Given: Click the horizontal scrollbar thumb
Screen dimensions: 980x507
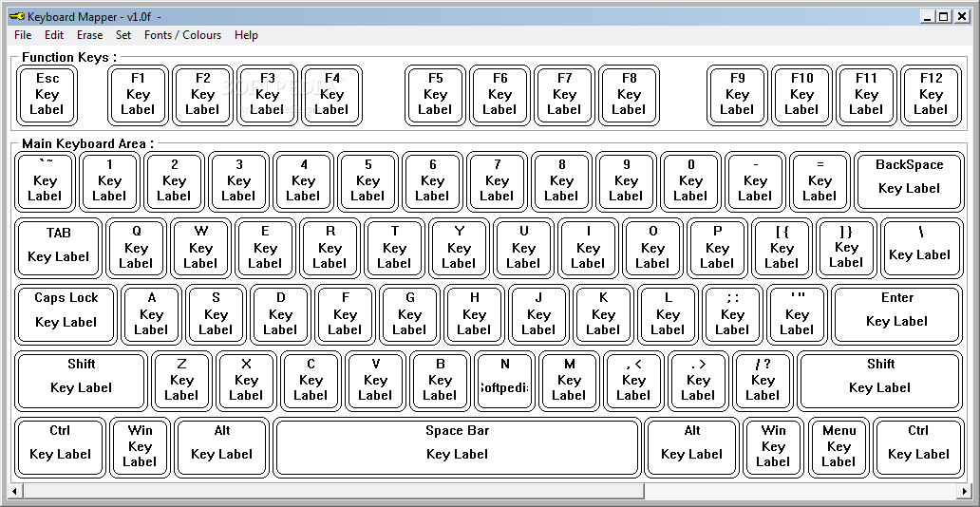Looking at the screenshot, I should point(333,491).
